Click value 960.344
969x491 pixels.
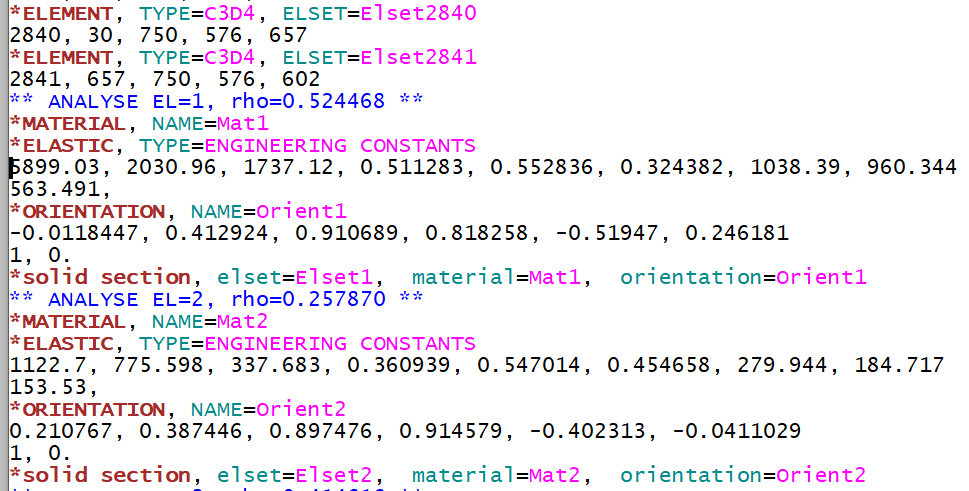tap(912, 167)
